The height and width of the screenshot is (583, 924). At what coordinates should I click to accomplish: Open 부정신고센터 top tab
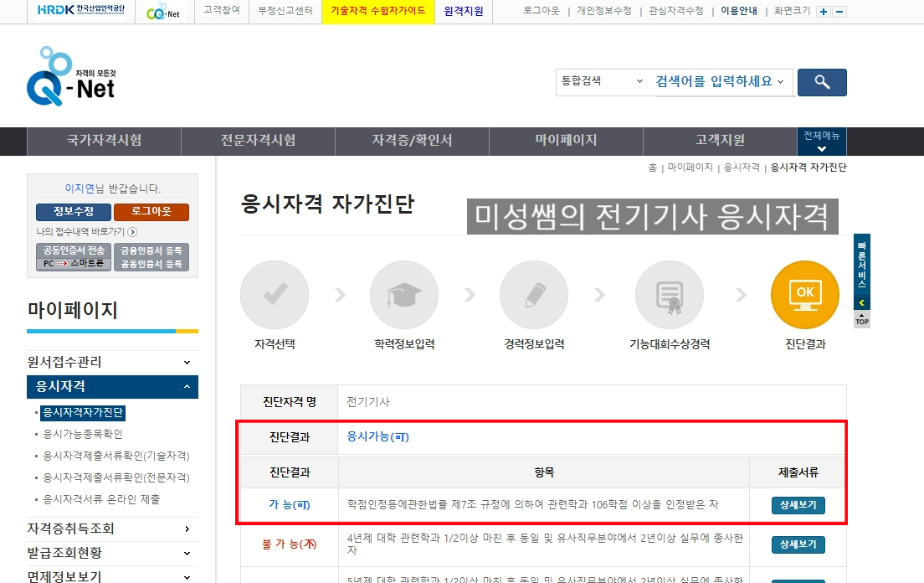pos(285,11)
